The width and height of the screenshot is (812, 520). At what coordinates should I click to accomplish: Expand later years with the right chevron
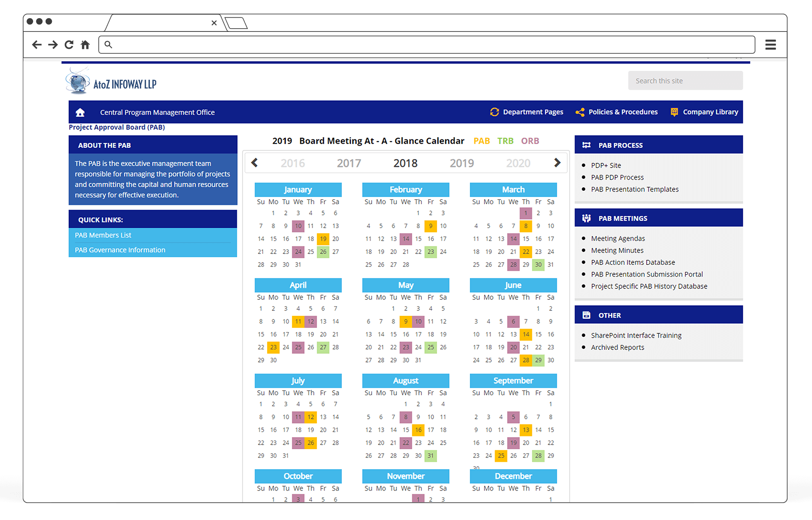coord(557,163)
